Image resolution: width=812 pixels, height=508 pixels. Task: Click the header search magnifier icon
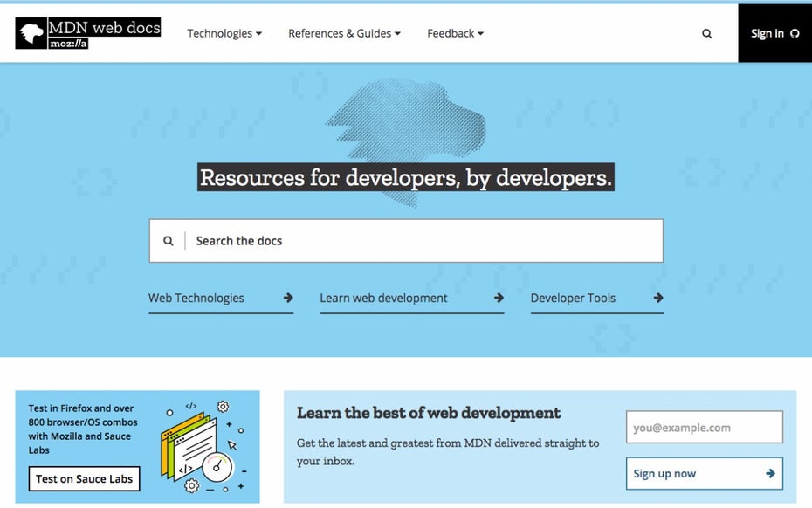point(706,34)
